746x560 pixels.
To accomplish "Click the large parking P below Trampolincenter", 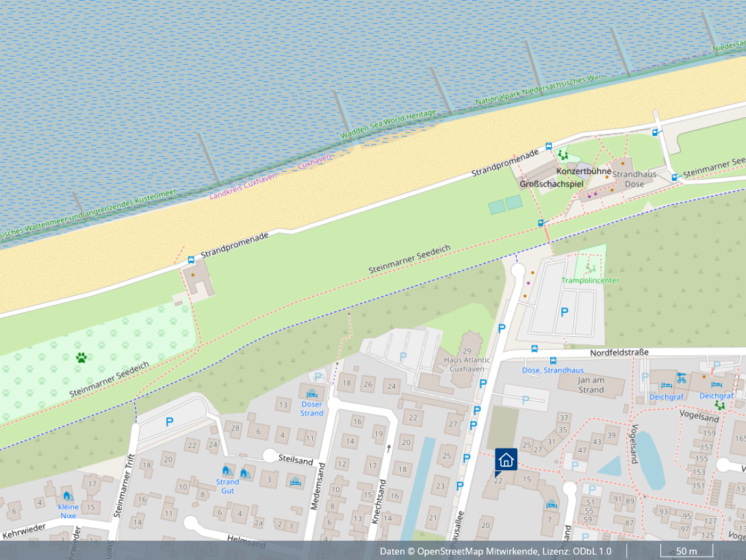I will [565, 312].
